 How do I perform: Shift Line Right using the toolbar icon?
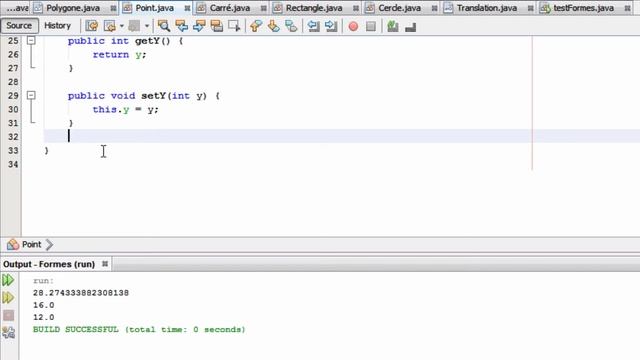point(331,26)
